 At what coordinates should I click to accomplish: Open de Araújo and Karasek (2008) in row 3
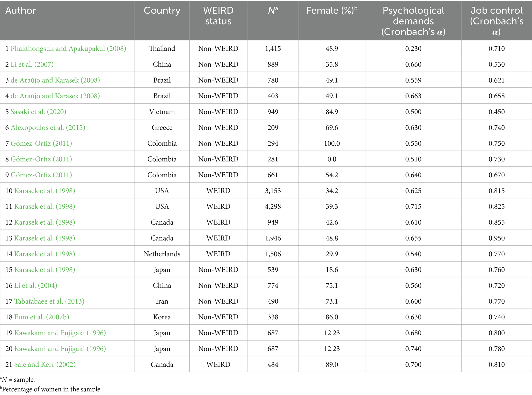click(x=55, y=80)
